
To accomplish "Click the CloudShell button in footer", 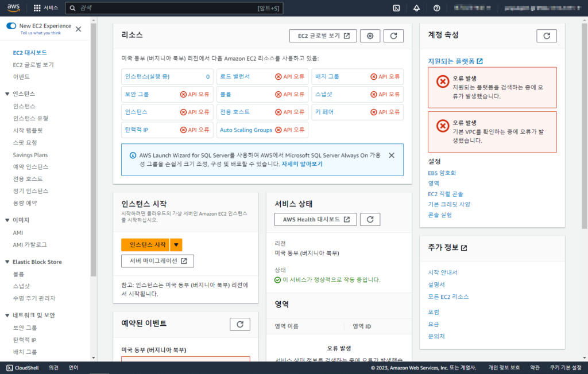I will (x=23, y=368).
